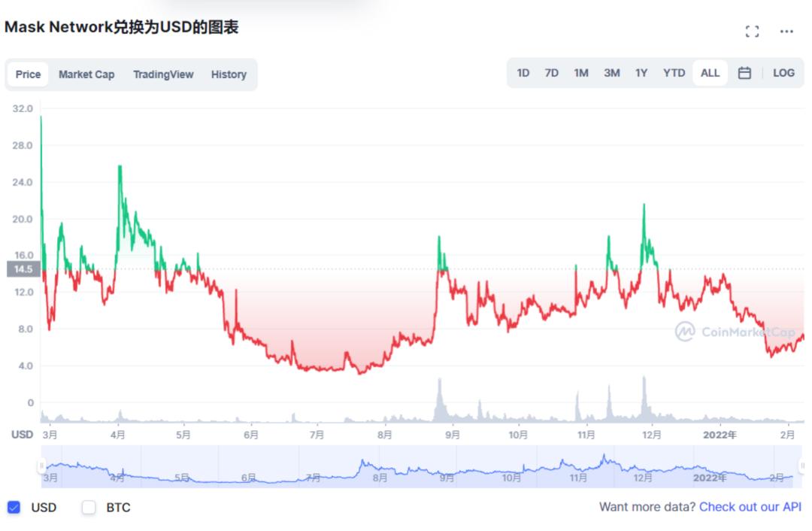Screen dimensions: 812x531
Task: Toggle LOG scale on chart
Action: click(783, 73)
